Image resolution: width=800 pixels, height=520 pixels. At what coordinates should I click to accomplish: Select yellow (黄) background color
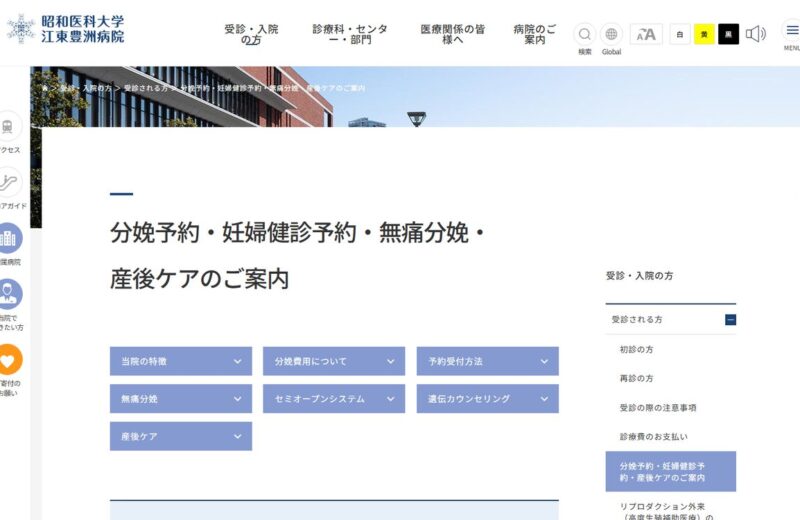pyautogui.click(x=704, y=34)
